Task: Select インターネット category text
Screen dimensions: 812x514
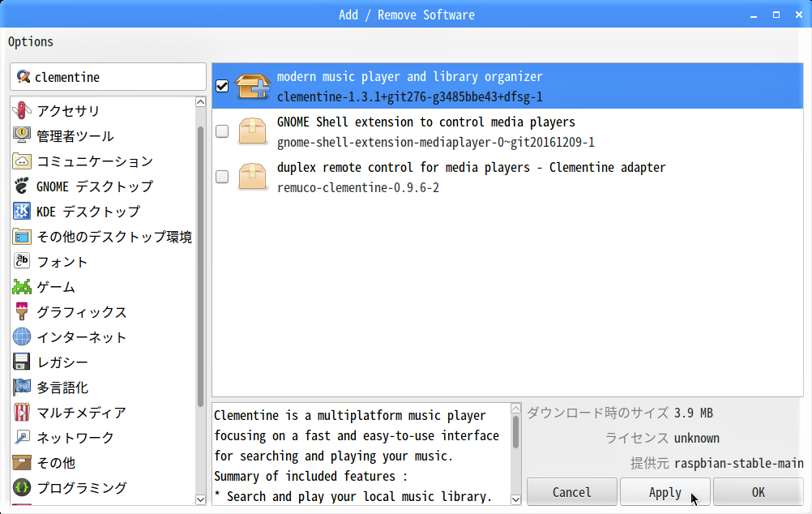Action: pyautogui.click(x=81, y=337)
